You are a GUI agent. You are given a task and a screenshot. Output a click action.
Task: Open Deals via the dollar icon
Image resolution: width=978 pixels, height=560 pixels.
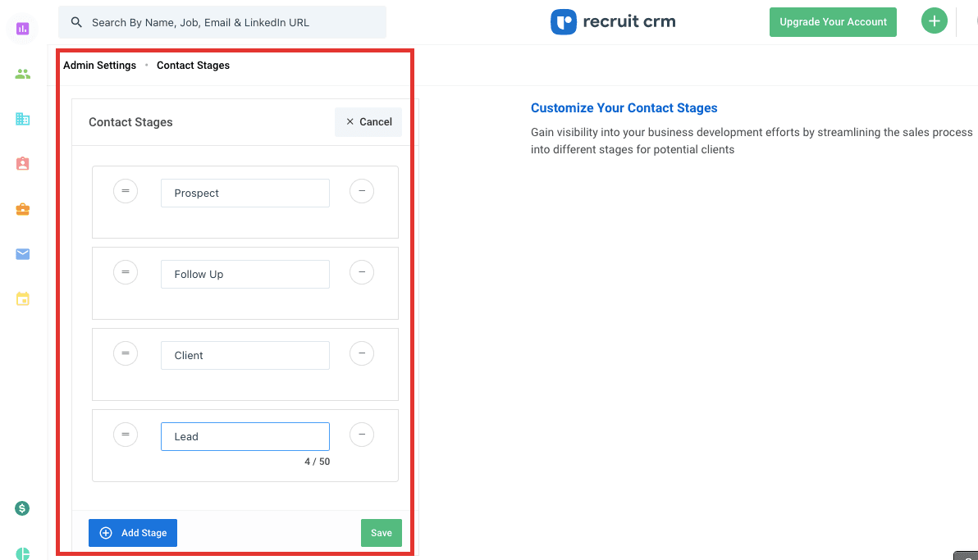[22, 508]
